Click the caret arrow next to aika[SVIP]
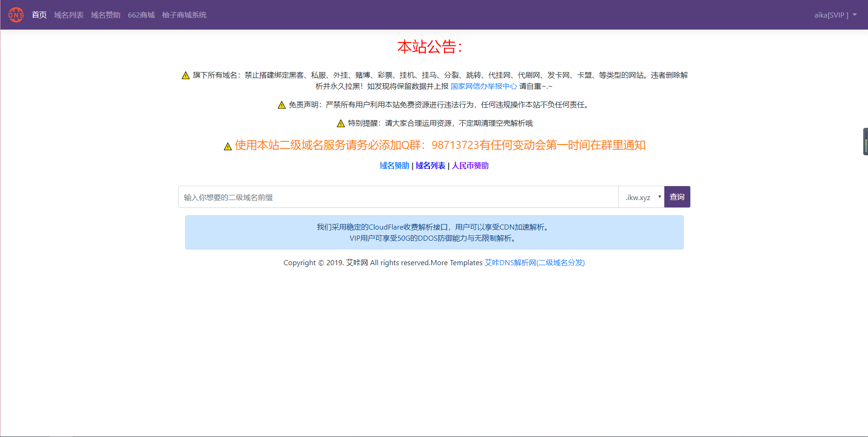 855,14
